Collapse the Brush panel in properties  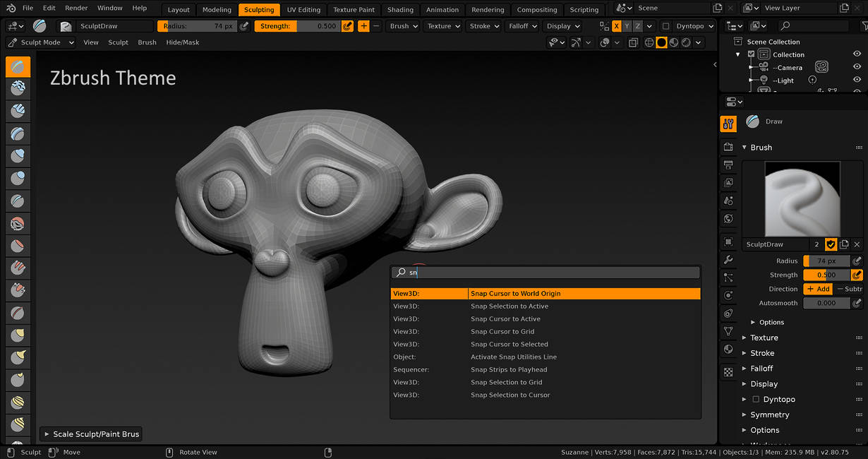pyautogui.click(x=761, y=148)
